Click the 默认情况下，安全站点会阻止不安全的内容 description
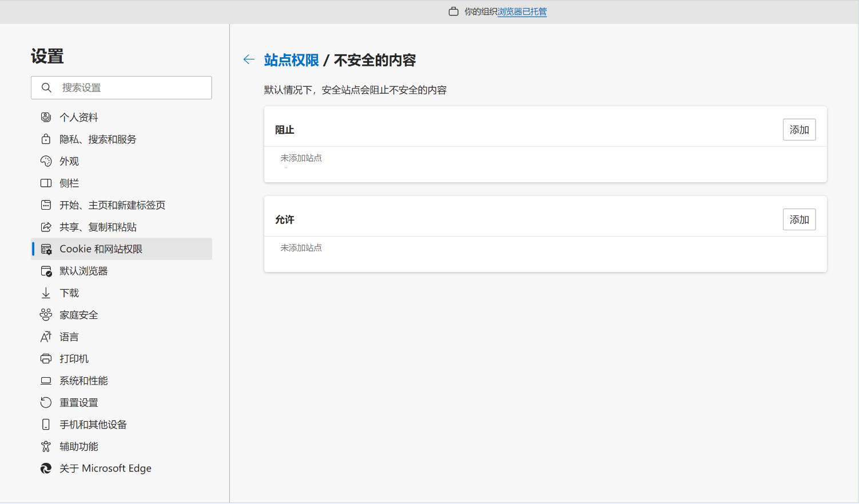Screen dimensions: 859x504 (355, 90)
